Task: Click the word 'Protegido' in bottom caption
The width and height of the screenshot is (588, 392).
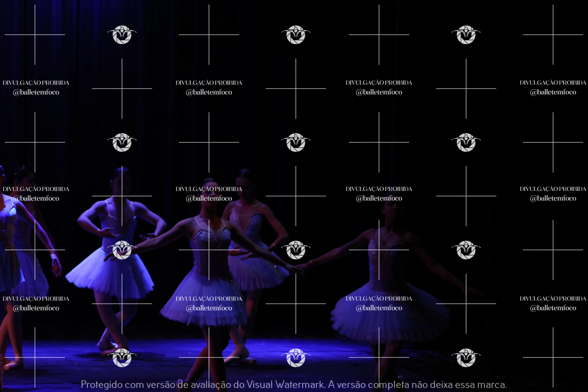Action: [x=102, y=384]
